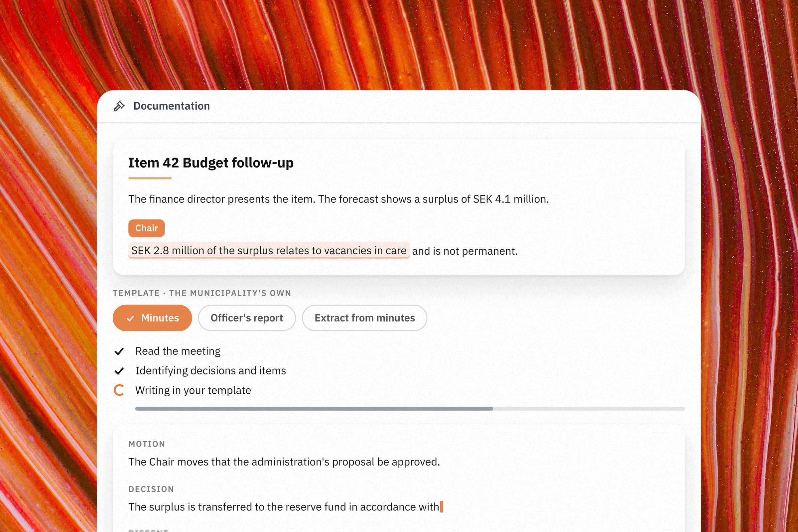The height and width of the screenshot is (532, 798).
Task: Click the DECISION section label
Action: click(151, 489)
